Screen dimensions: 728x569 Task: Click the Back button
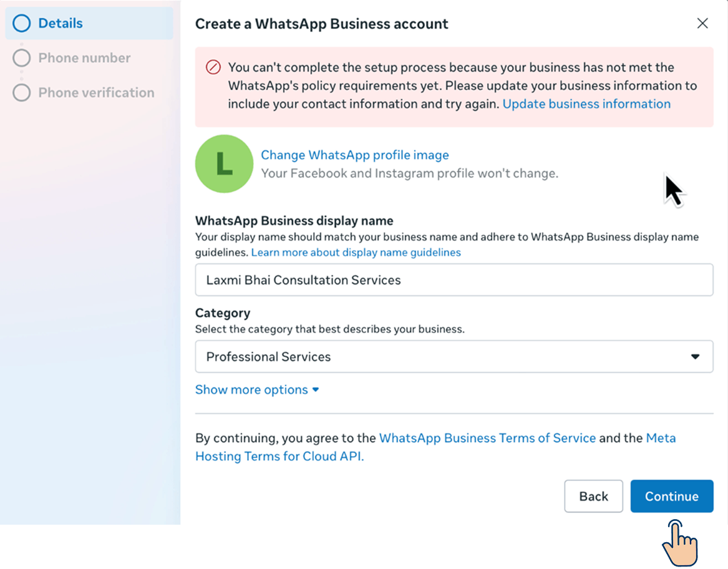pyautogui.click(x=593, y=496)
